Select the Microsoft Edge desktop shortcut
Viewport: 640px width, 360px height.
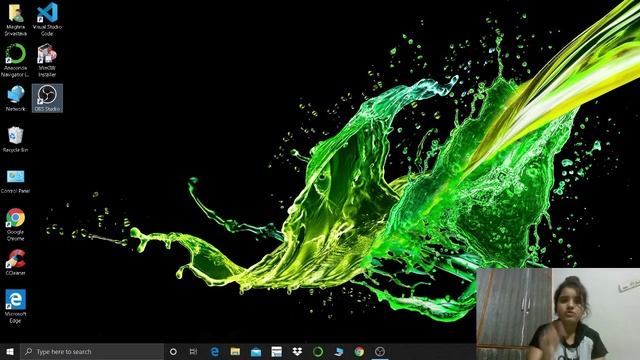point(16,306)
